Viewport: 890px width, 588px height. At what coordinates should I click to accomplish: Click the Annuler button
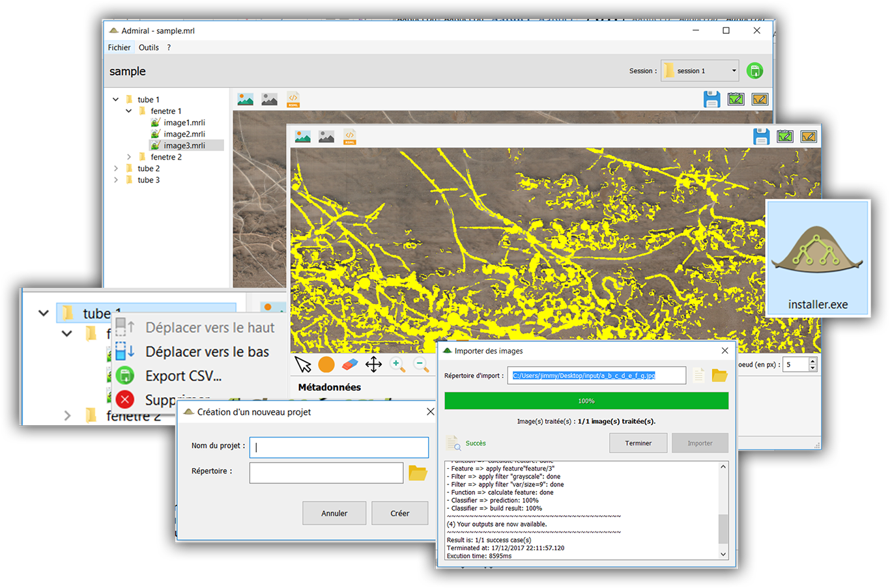click(x=334, y=513)
